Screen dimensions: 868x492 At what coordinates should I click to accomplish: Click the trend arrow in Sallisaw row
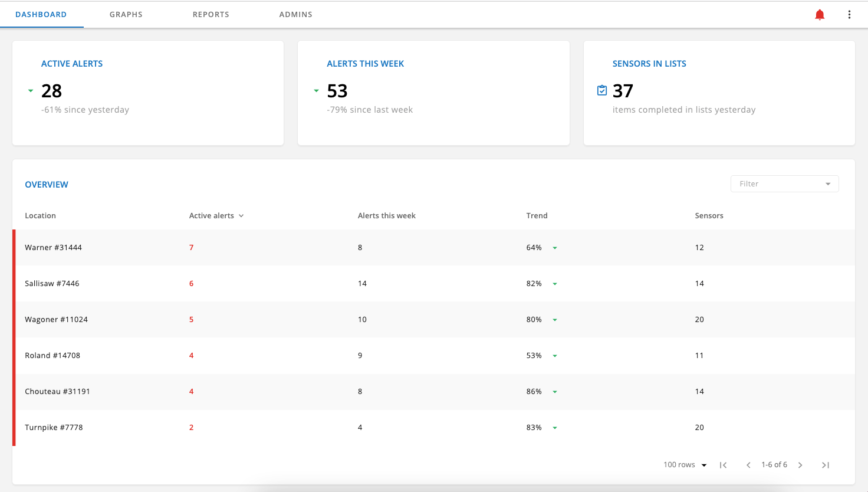coord(555,284)
